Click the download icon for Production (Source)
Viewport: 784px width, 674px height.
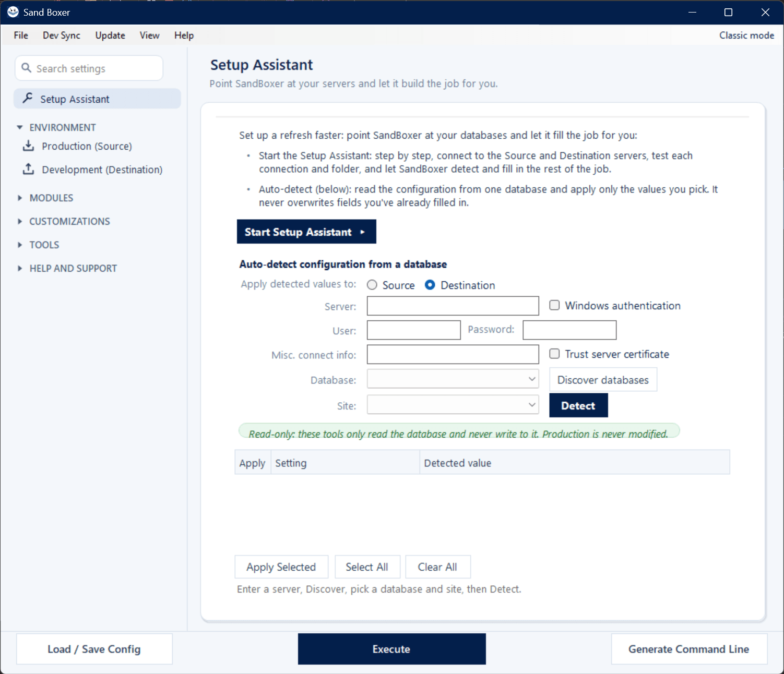29,146
